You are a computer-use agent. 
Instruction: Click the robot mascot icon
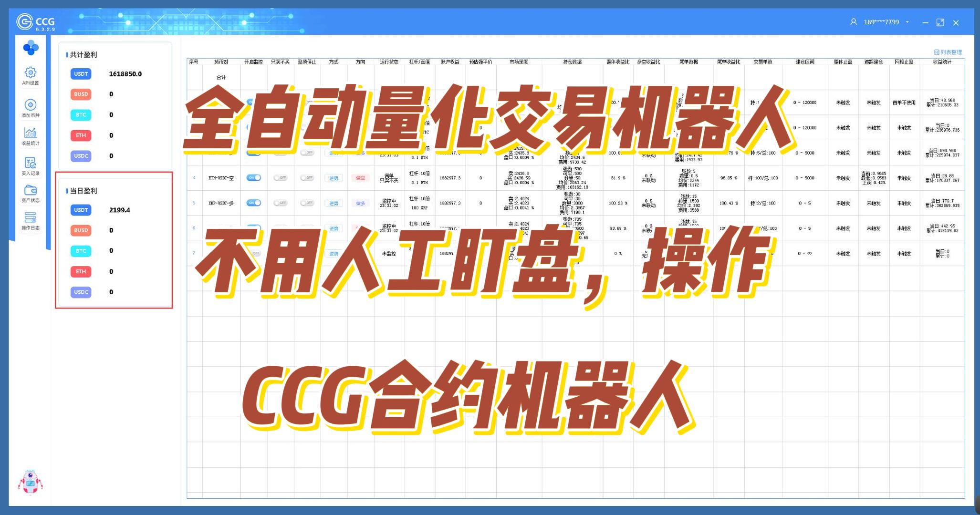[x=31, y=482]
